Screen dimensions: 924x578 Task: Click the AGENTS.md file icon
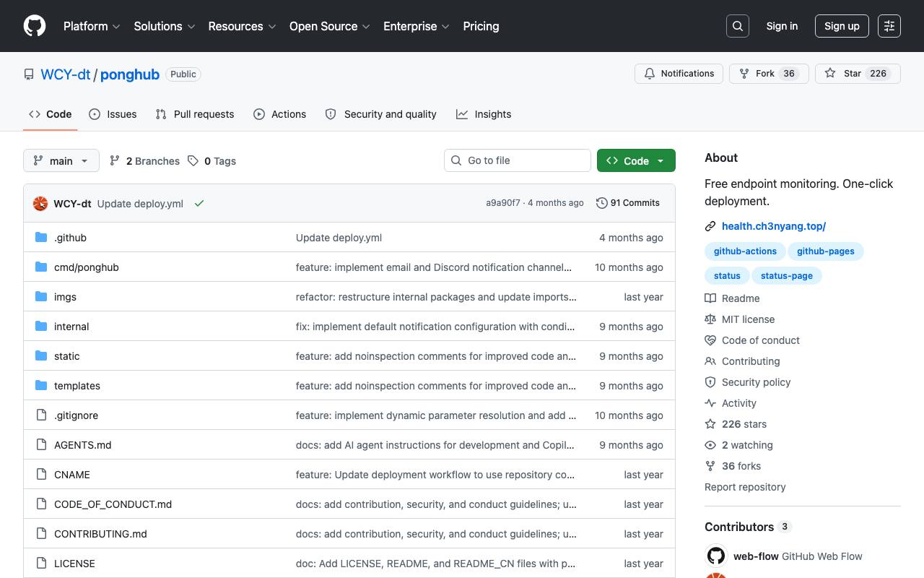[x=41, y=445]
